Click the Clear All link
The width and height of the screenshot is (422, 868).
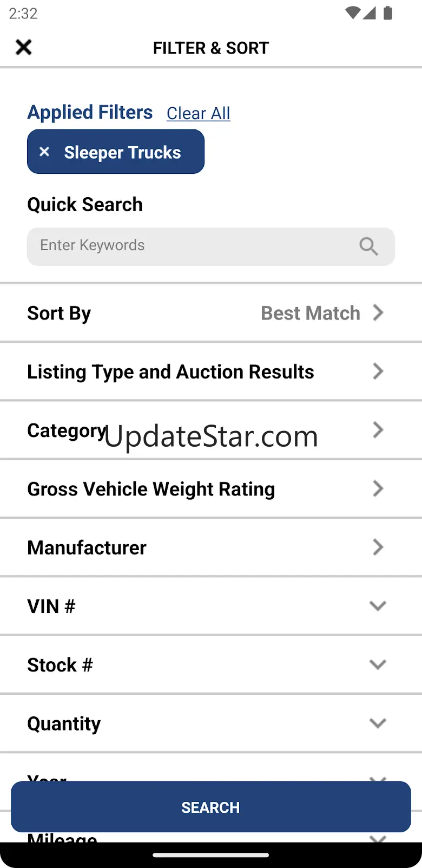(198, 113)
